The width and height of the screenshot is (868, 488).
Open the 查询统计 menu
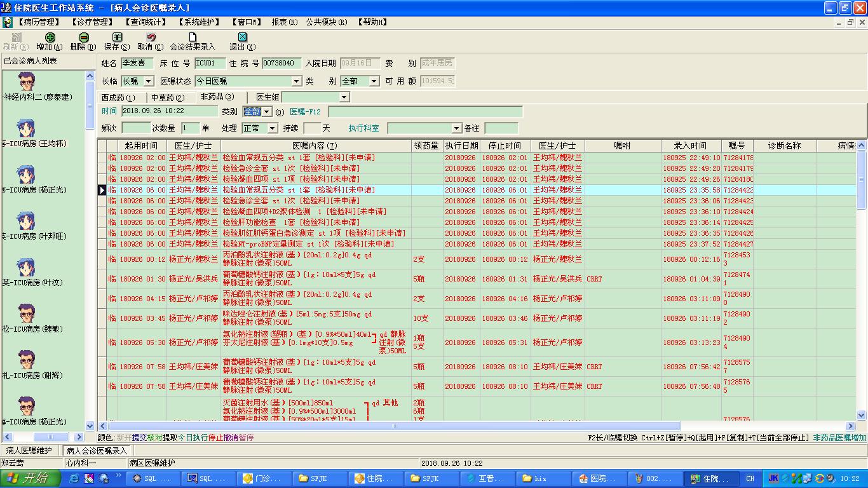[146, 22]
